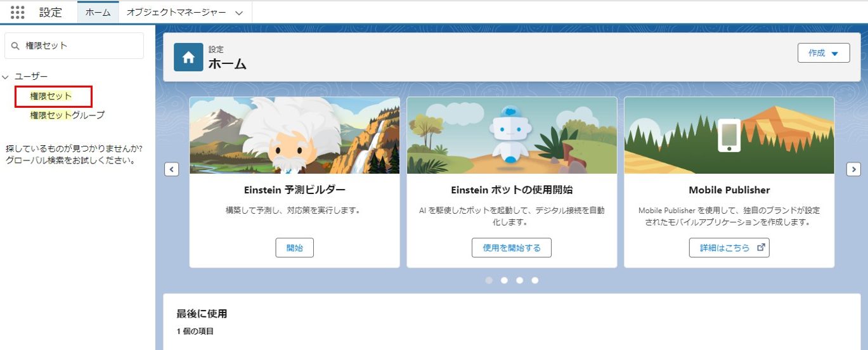Open the オブジェクトマネージャー tab
The height and width of the screenshot is (350, 868).
176,12
